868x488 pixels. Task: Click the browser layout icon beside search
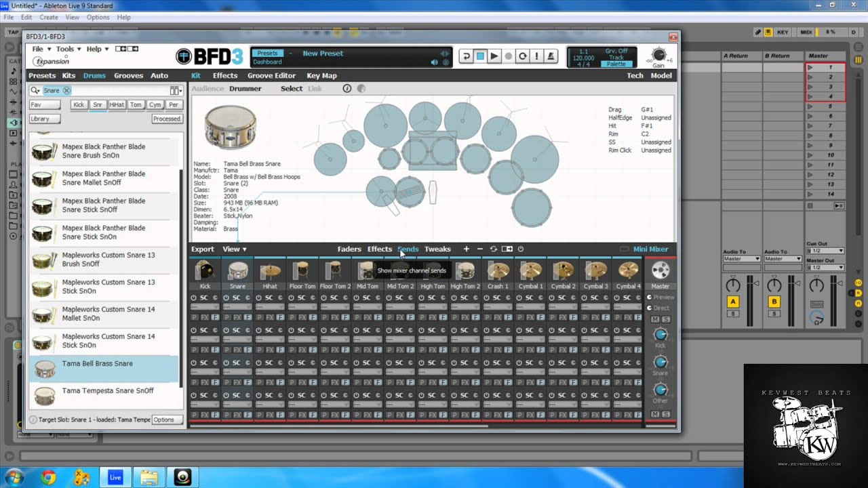click(175, 91)
